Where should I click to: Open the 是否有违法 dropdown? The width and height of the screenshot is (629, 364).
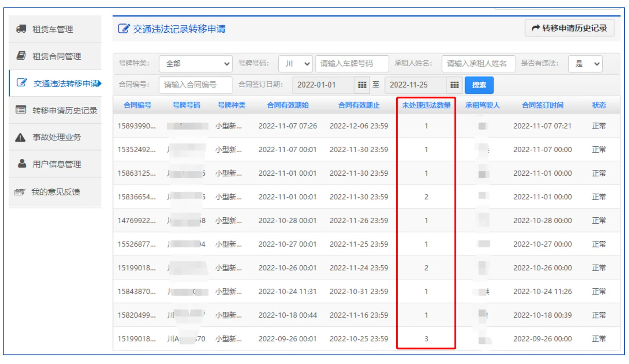coord(585,64)
